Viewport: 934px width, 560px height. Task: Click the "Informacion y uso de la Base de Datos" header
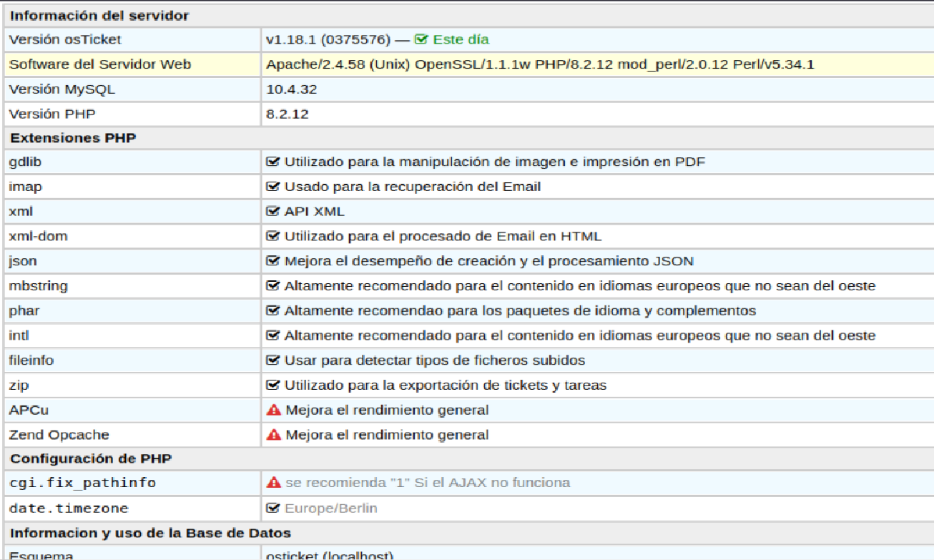coord(150,533)
